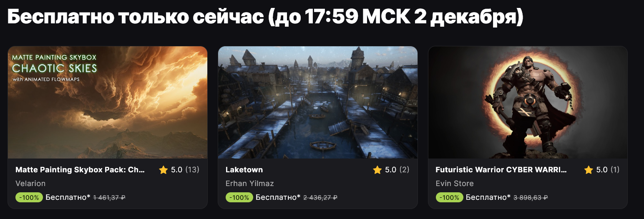Open the Laketown preview thumbnail
Image resolution: width=644 pixels, height=219 pixels.
coord(318,102)
